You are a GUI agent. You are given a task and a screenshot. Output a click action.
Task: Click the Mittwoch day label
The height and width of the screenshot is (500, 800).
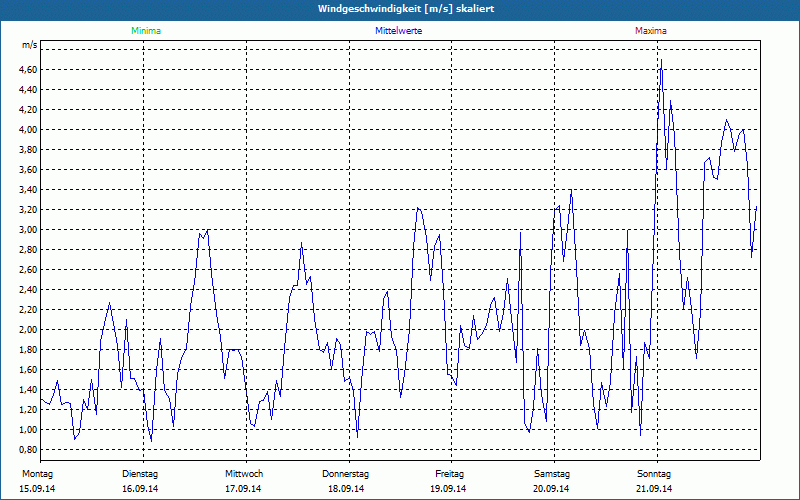tap(244, 474)
